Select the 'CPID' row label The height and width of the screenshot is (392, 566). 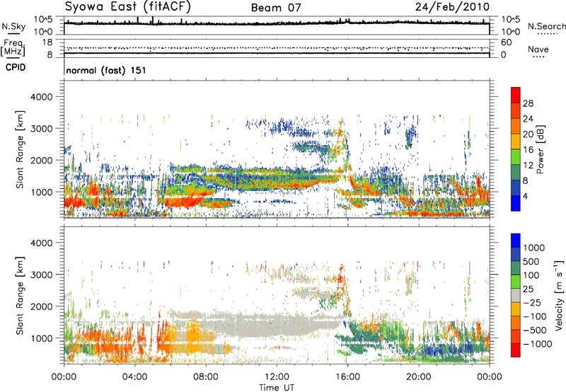coord(16,67)
